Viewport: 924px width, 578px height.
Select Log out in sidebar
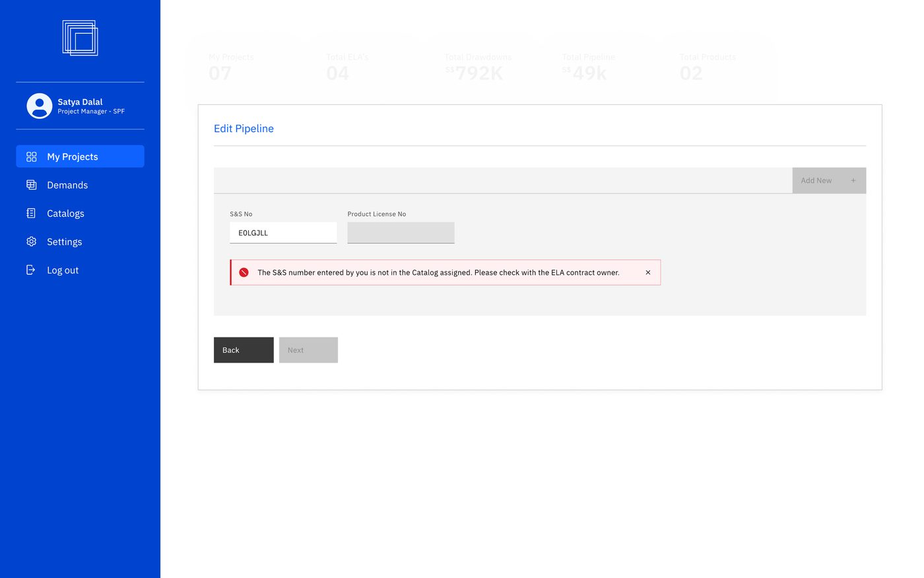[80, 270]
